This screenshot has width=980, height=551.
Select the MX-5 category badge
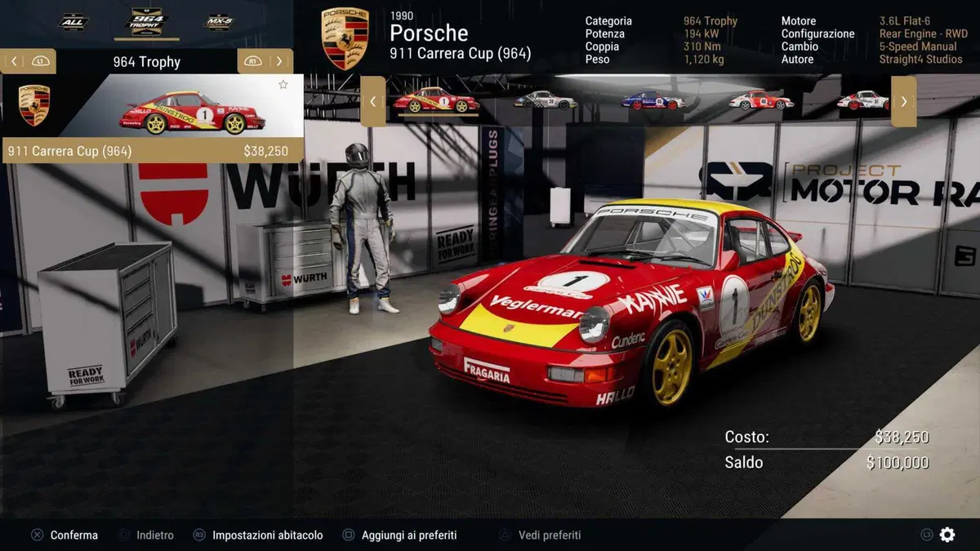pos(218,22)
